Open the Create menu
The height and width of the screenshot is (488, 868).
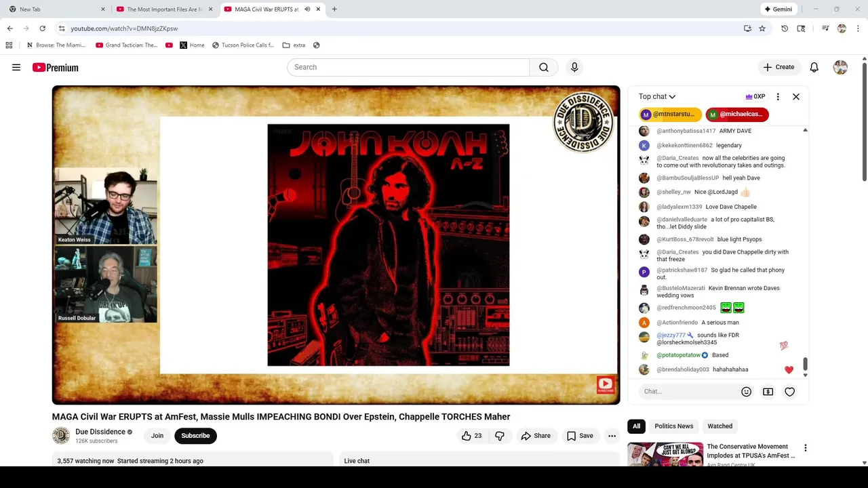coord(778,67)
